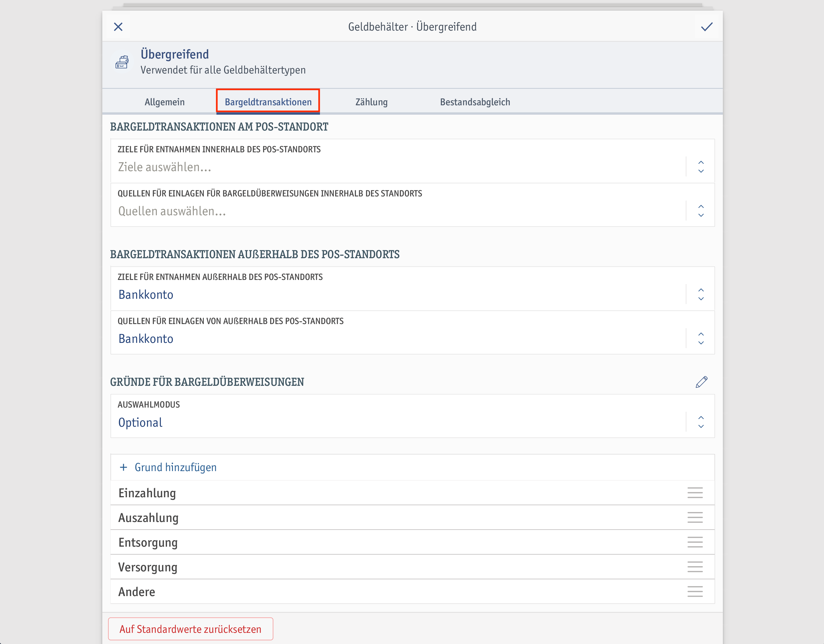Expand Ziele für Entnahmen außerhalb dropdown arrows
The width and height of the screenshot is (824, 644).
pos(701,294)
